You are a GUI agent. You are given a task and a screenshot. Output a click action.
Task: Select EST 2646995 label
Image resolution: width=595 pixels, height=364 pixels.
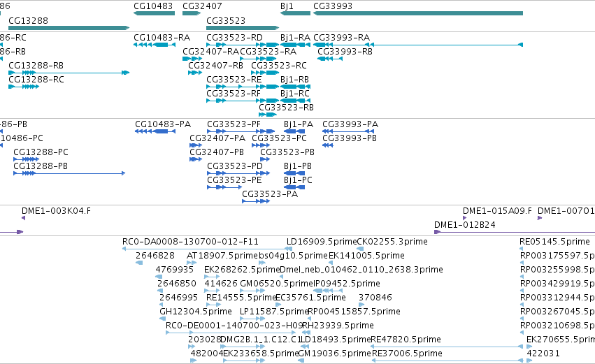(180, 298)
